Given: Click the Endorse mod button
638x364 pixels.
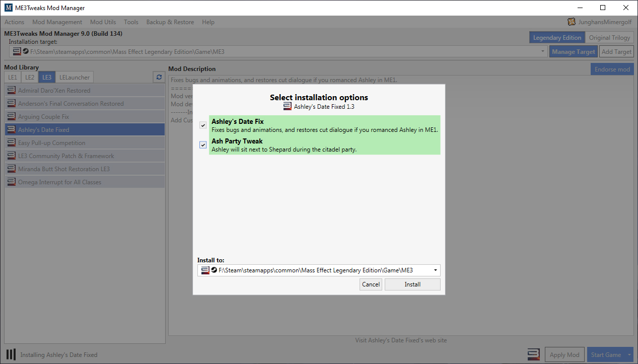Looking at the screenshot, I should point(612,69).
